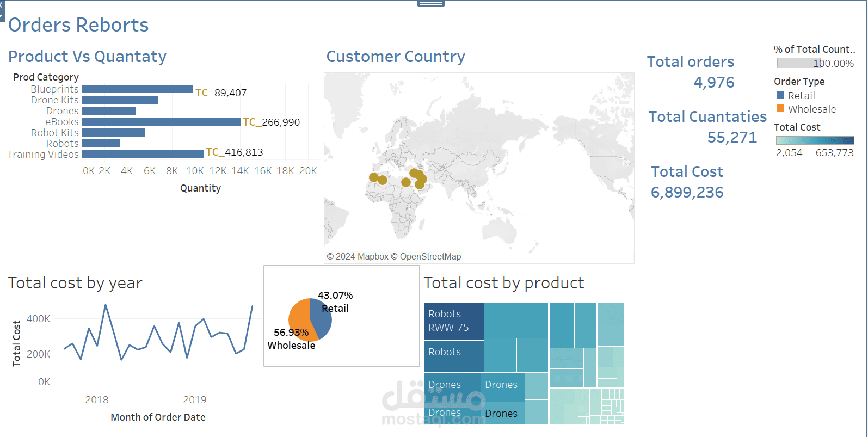Click the dark-labeled Drones treemap tile
The height and width of the screenshot is (437, 868).
(503, 413)
